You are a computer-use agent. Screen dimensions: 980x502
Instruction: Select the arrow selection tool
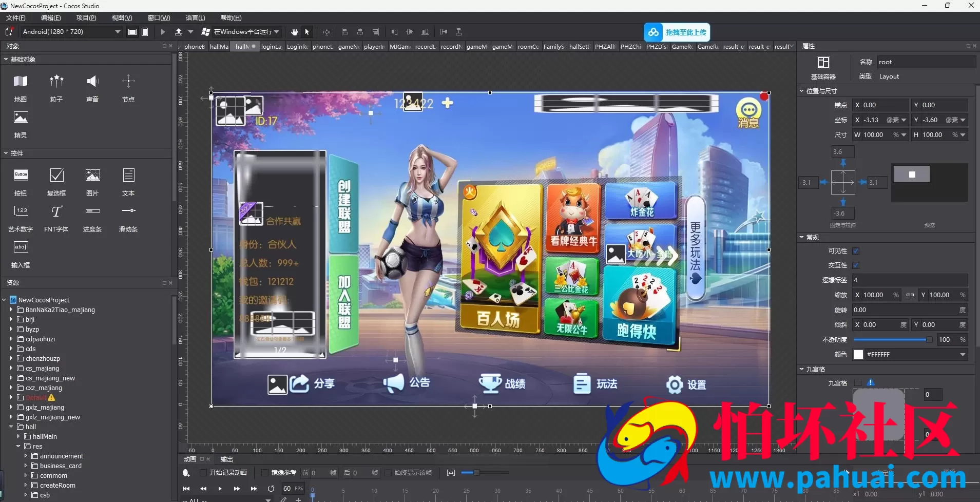[x=307, y=32]
